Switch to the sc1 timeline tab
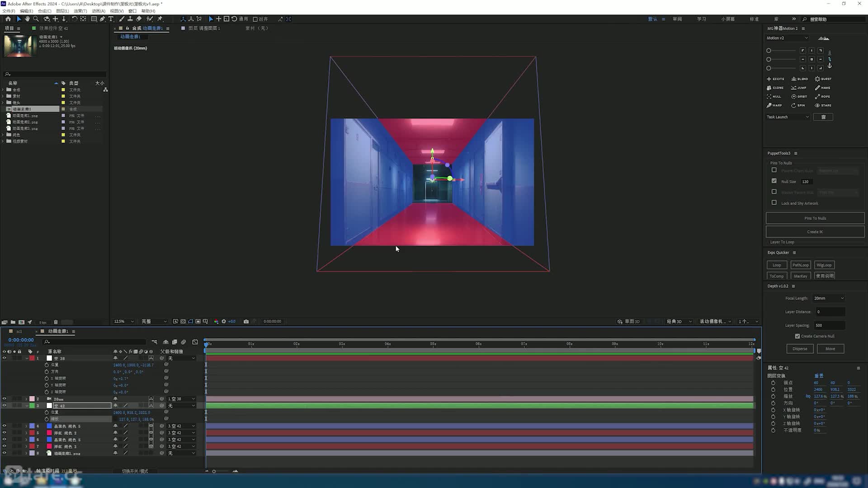 point(19,331)
